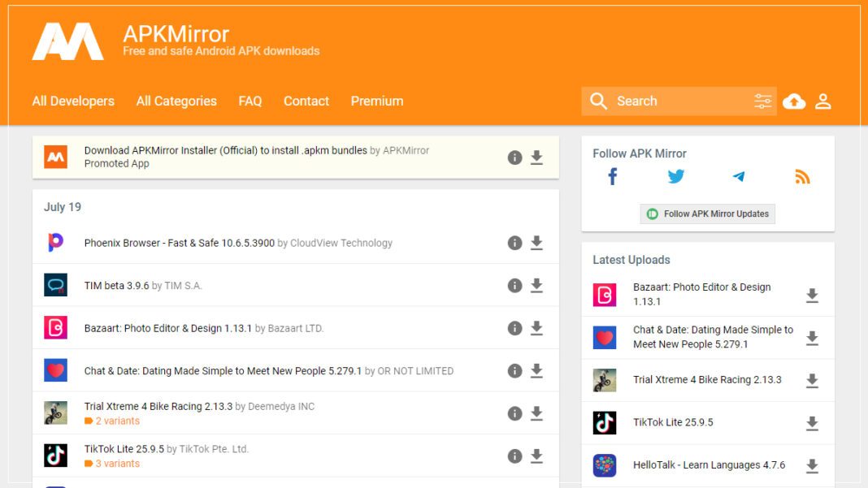Open APK Mirror Twitter page
Screen dimensions: 868x488
pyautogui.click(x=676, y=177)
